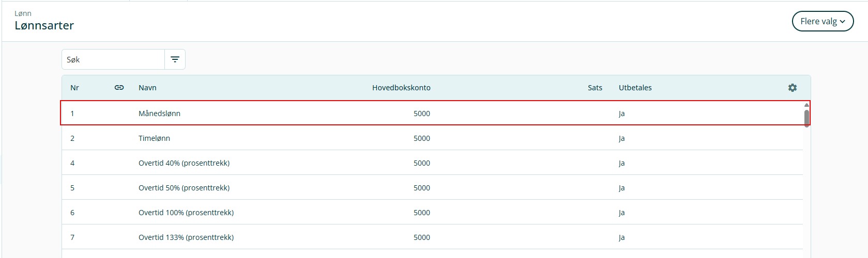
Task: Sort by the Navn column header
Action: pos(147,88)
